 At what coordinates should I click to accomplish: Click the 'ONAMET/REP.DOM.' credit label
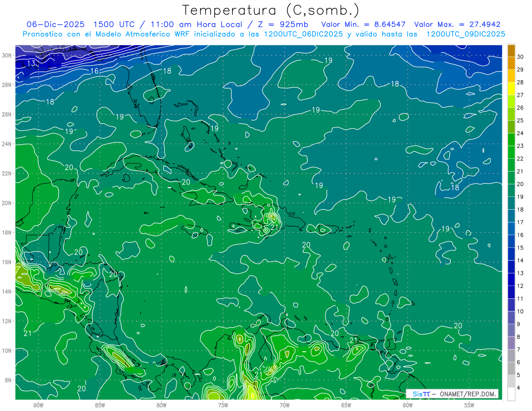pos(467,394)
